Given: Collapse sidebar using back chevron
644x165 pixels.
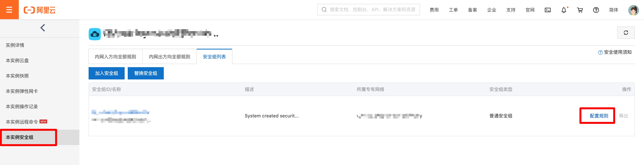Looking at the screenshot, I should coord(43,28).
